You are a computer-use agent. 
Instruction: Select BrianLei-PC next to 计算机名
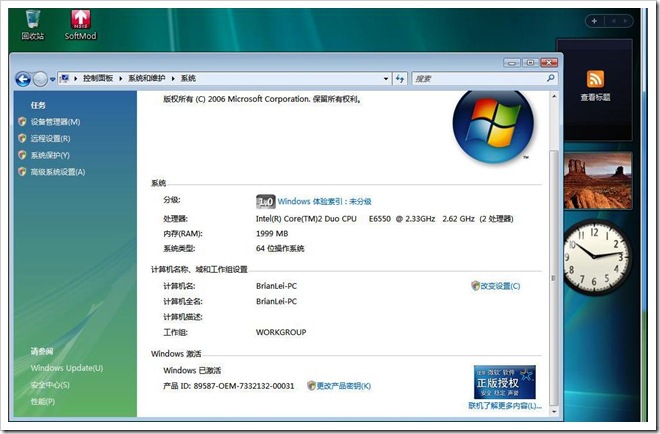(x=277, y=286)
